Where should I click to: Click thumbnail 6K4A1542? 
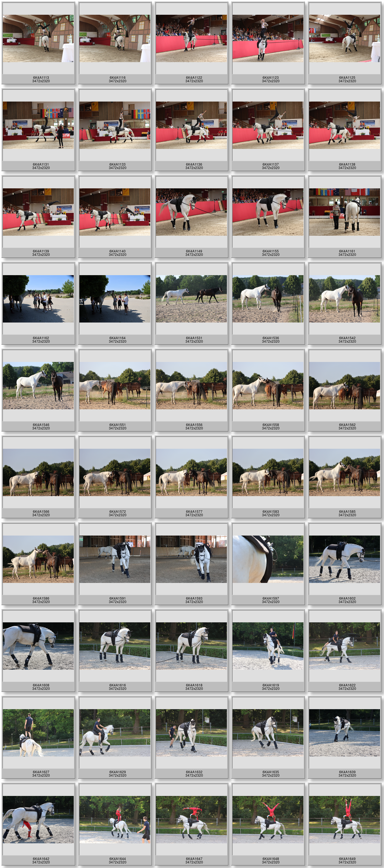coord(345,299)
